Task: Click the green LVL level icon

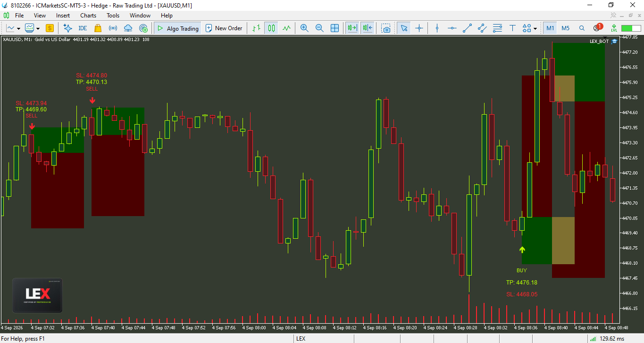Action: (x=614, y=28)
